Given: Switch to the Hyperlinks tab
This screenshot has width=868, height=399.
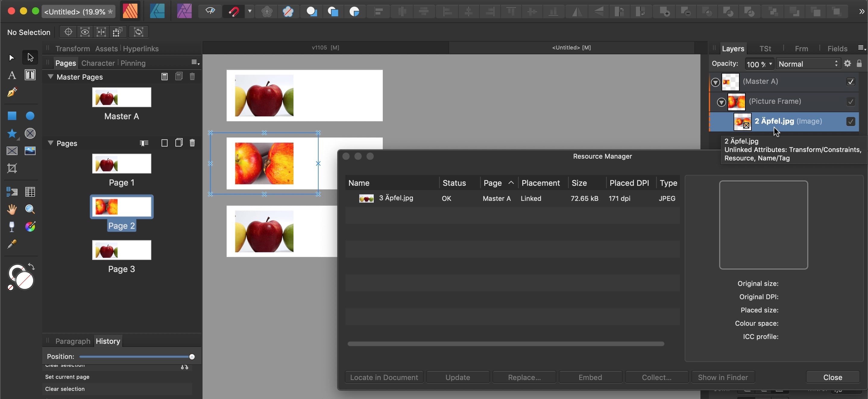Looking at the screenshot, I should pyautogui.click(x=140, y=49).
